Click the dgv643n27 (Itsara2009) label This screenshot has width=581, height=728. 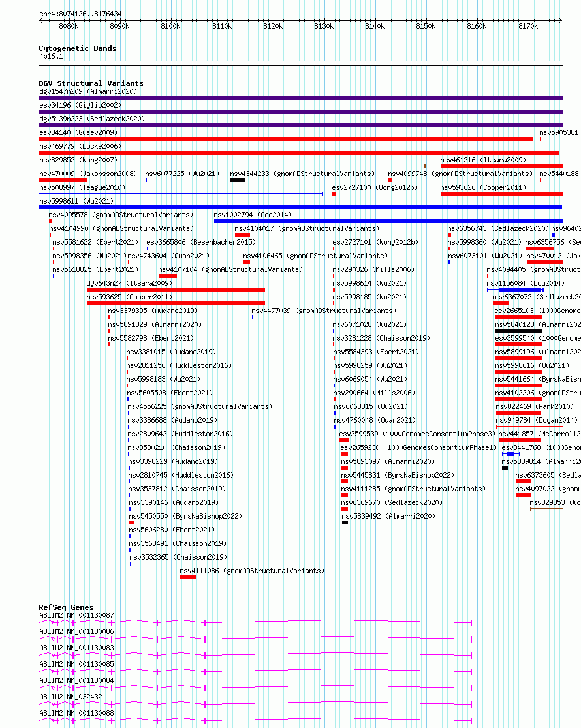pos(129,283)
